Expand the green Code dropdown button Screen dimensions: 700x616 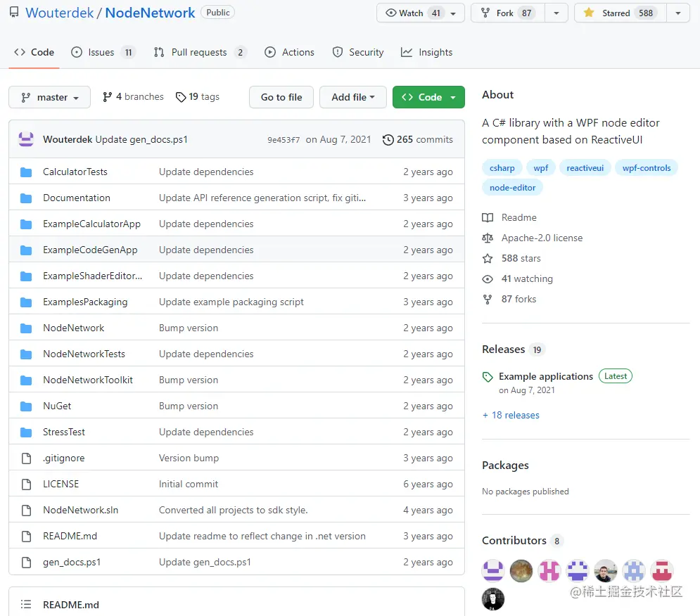click(428, 97)
